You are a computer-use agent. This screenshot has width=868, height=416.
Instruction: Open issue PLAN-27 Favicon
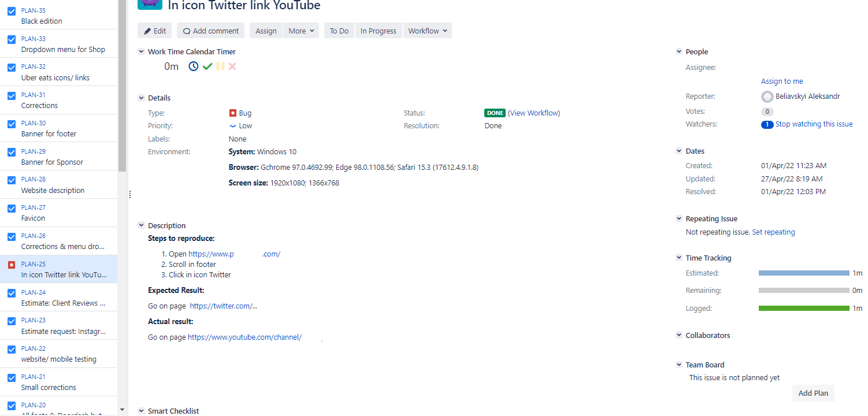click(x=58, y=213)
